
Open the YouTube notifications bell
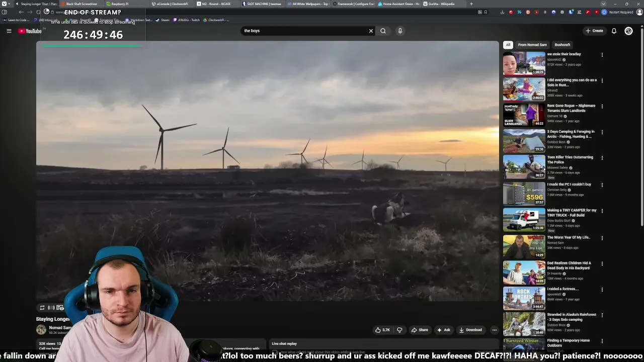[614, 31]
